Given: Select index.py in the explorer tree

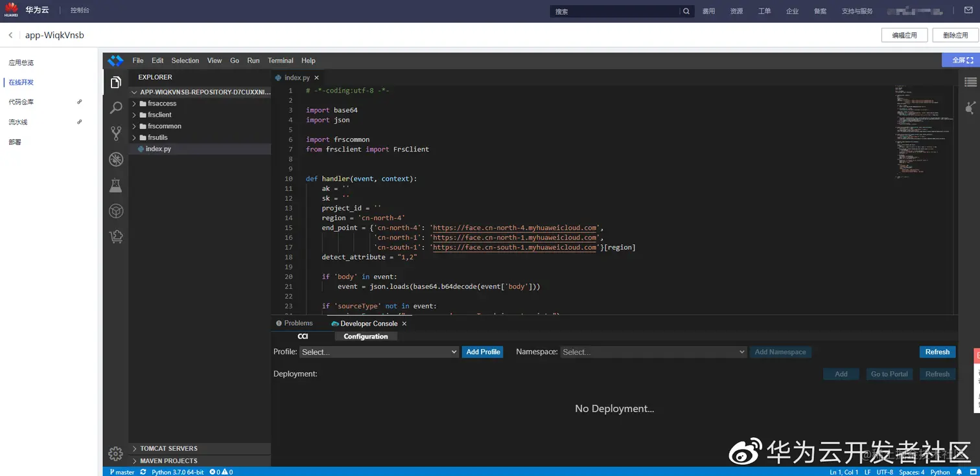Looking at the screenshot, I should pos(200,149).
